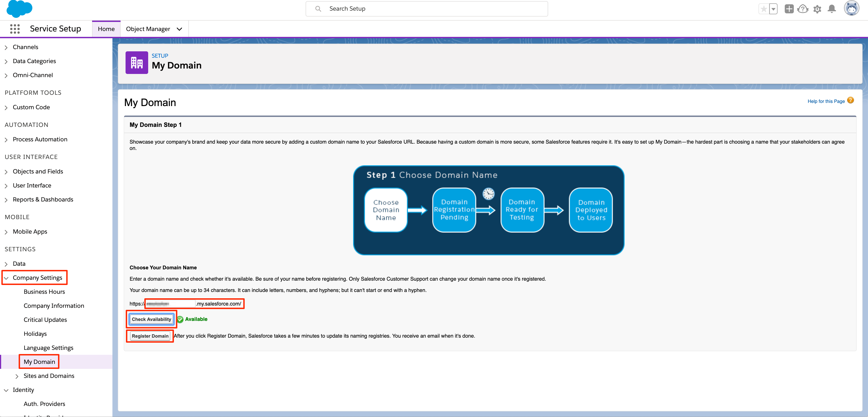Open the Object Manager tab
Viewport: 868px width, 417px height.
click(x=148, y=29)
